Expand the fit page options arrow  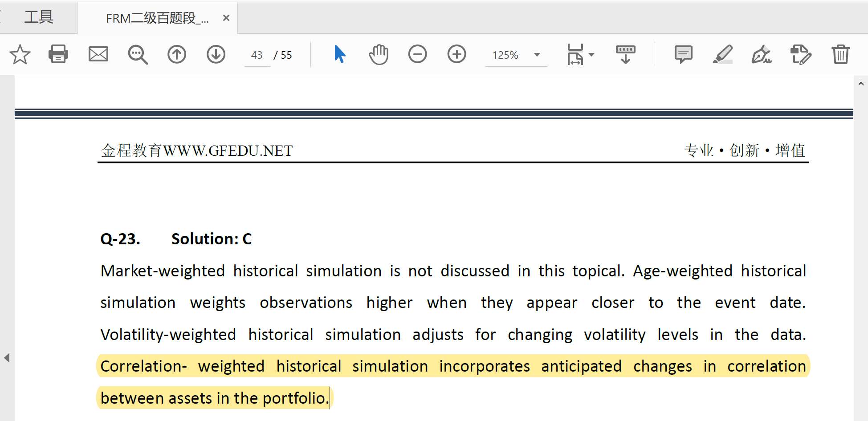(591, 55)
